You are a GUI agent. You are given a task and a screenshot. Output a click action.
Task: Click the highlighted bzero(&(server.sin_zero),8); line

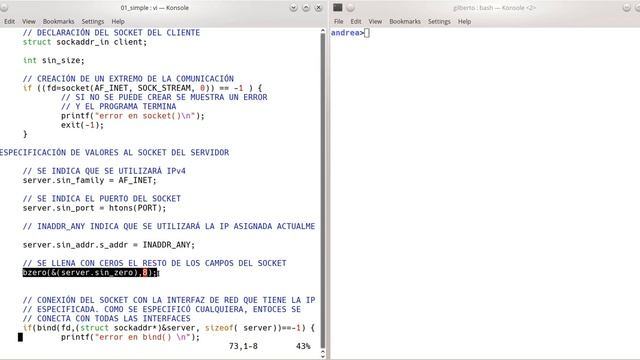coord(90,272)
